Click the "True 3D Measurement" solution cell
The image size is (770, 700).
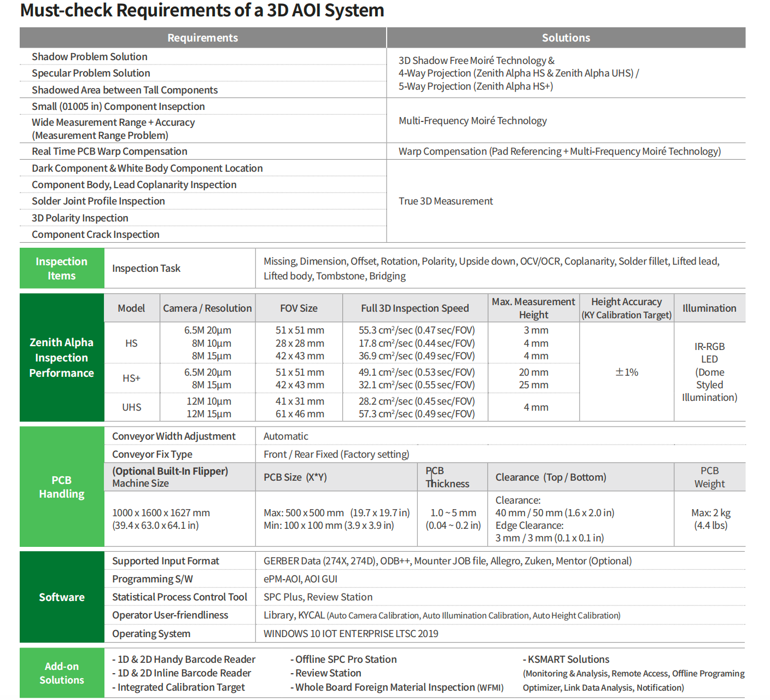pos(446,201)
